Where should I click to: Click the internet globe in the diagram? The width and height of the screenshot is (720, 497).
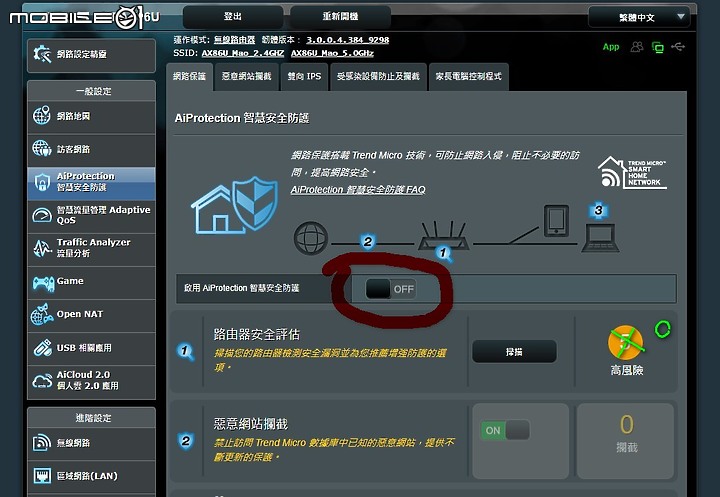(311, 238)
